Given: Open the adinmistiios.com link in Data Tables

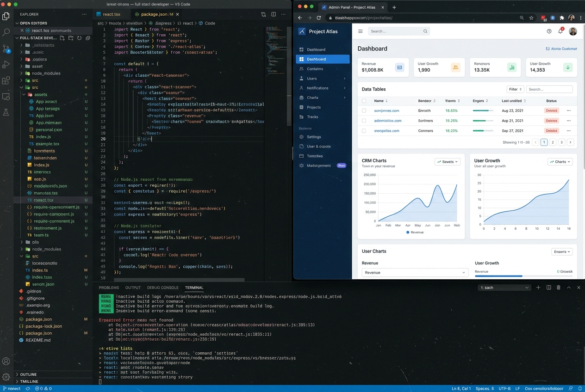Looking at the screenshot, I should [388, 121].
